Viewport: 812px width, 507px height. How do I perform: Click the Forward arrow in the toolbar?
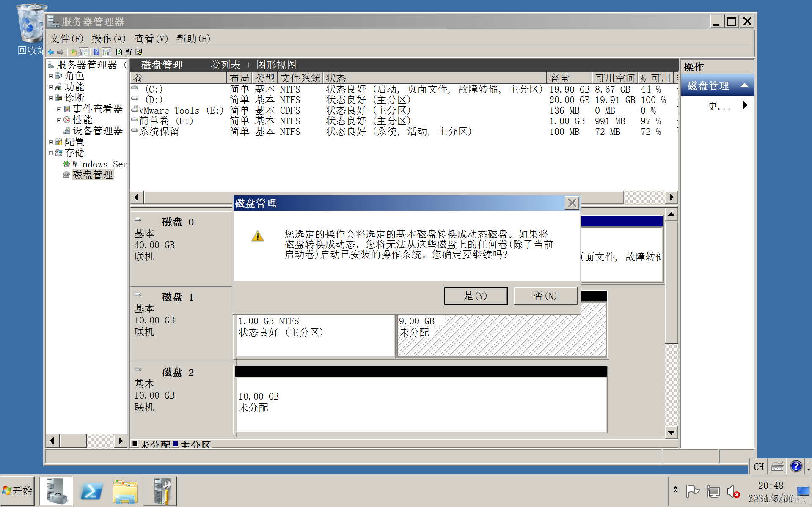[x=61, y=52]
